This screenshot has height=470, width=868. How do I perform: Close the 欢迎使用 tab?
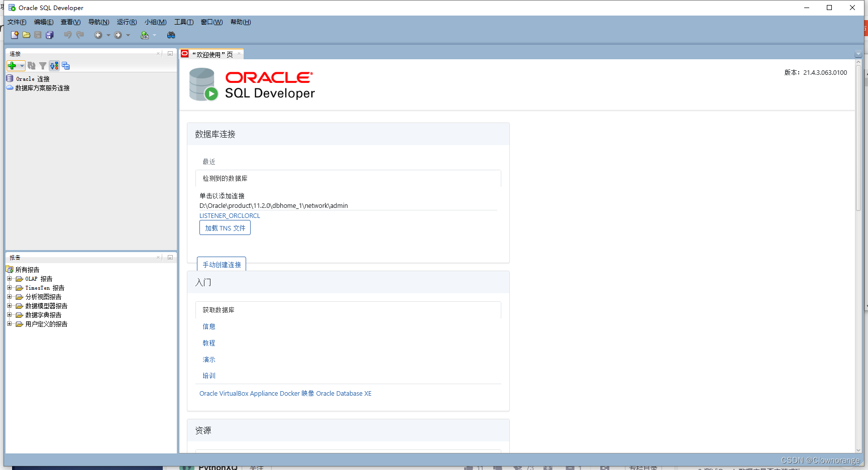(239, 54)
